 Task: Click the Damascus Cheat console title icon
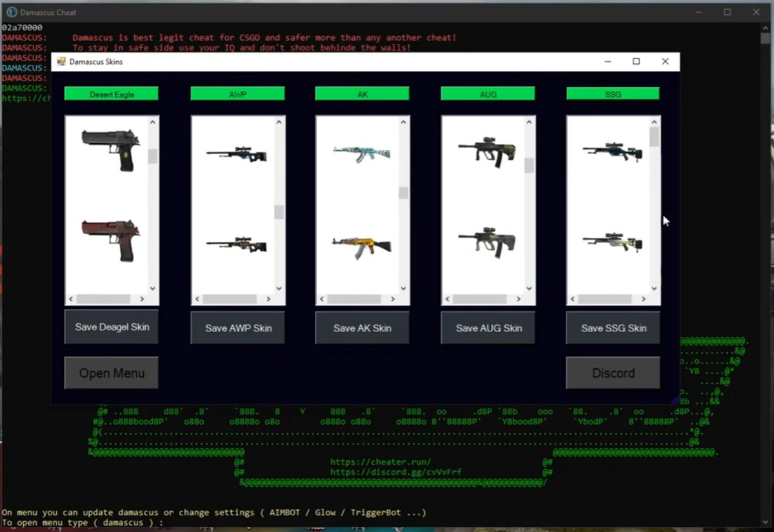click(x=11, y=12)
